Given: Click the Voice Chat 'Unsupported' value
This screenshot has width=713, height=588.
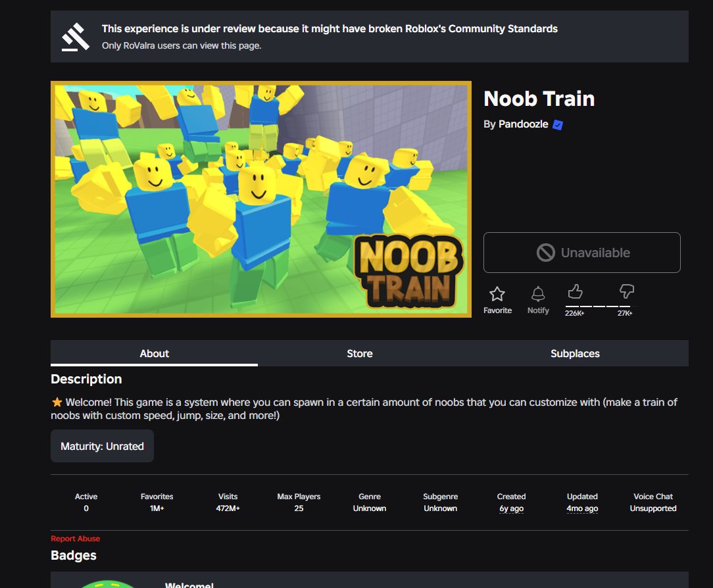Looking at the screenshot, I should coord(653,508).
